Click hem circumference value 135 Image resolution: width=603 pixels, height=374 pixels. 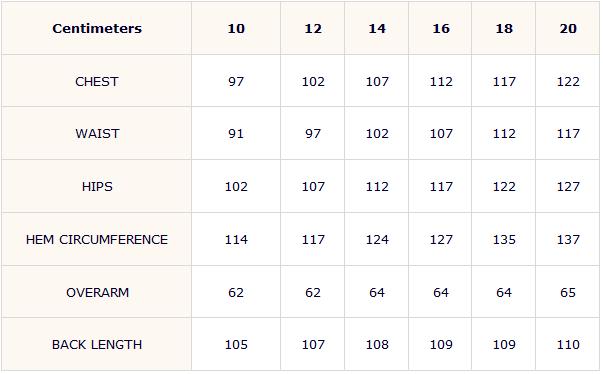pyautogui.click(x=504, y=240)
